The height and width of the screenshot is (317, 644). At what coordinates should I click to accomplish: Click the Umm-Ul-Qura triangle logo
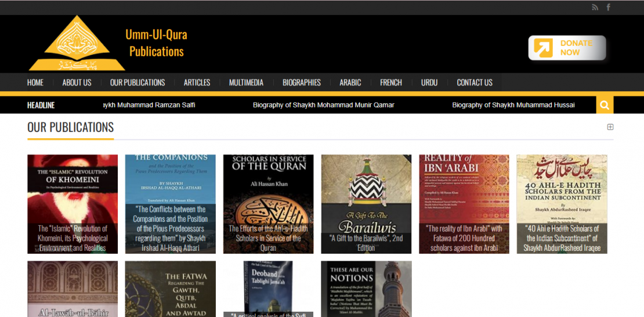click(77, 43)
